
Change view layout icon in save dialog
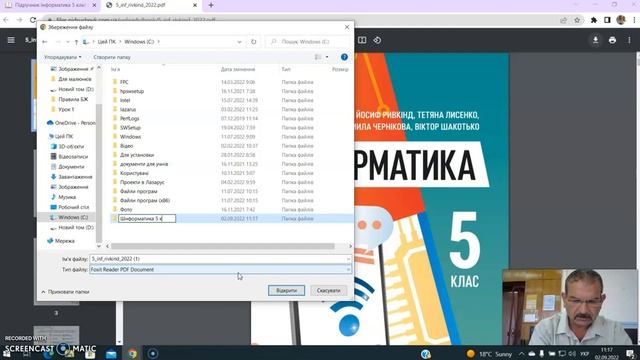tap(318, 57)
